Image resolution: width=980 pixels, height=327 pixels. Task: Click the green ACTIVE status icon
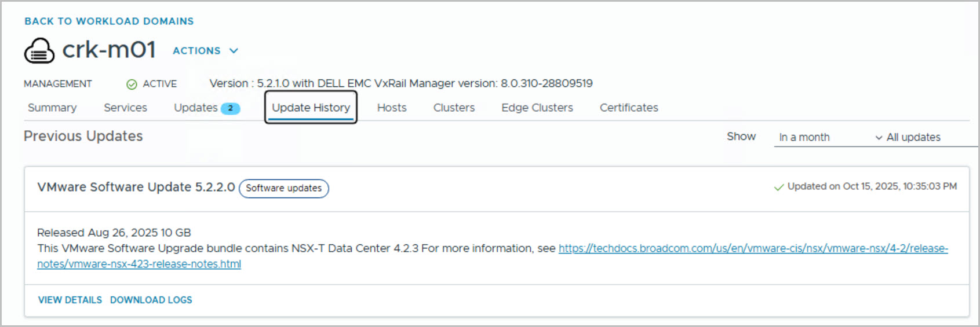pos(132,84)
